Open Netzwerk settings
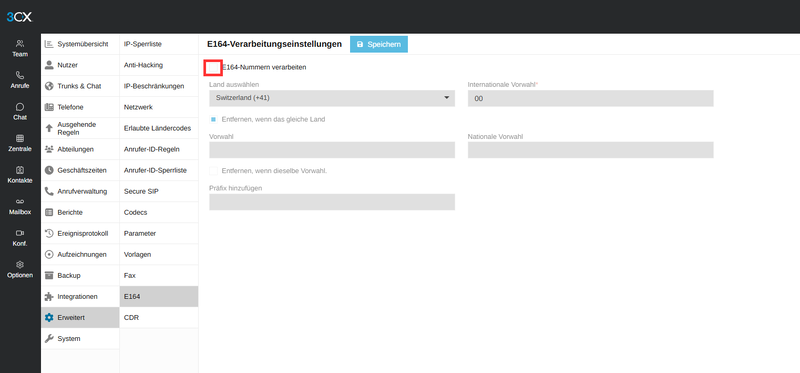Viewport: 800px width, 373px height. click(x=159, y=107)
